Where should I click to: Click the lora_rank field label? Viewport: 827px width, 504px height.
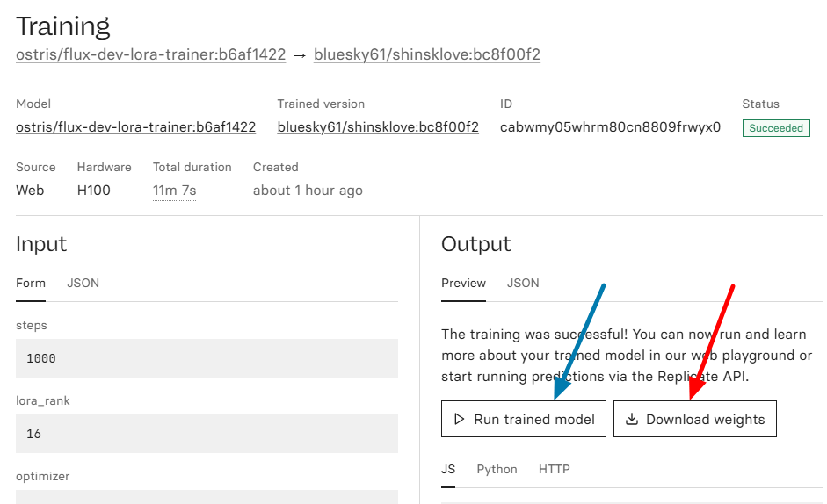[43, 400]
